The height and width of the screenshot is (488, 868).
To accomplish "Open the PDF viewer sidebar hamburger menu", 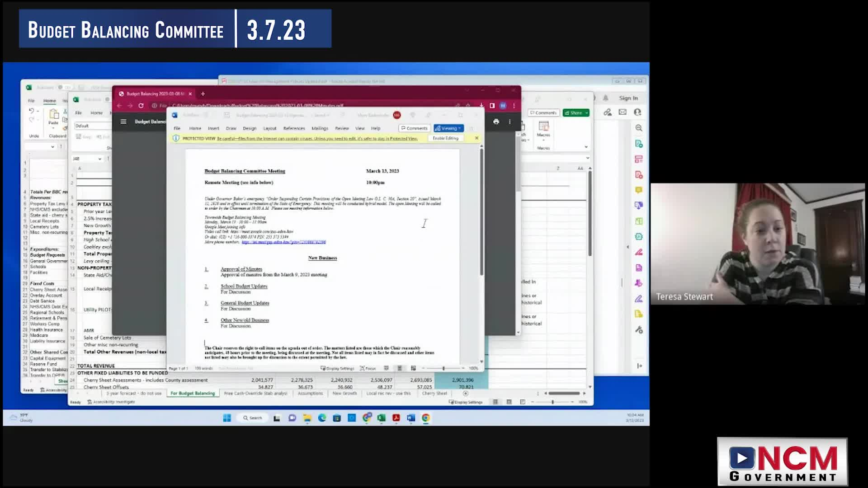I will pyautogui.click(x=123, y=122).
